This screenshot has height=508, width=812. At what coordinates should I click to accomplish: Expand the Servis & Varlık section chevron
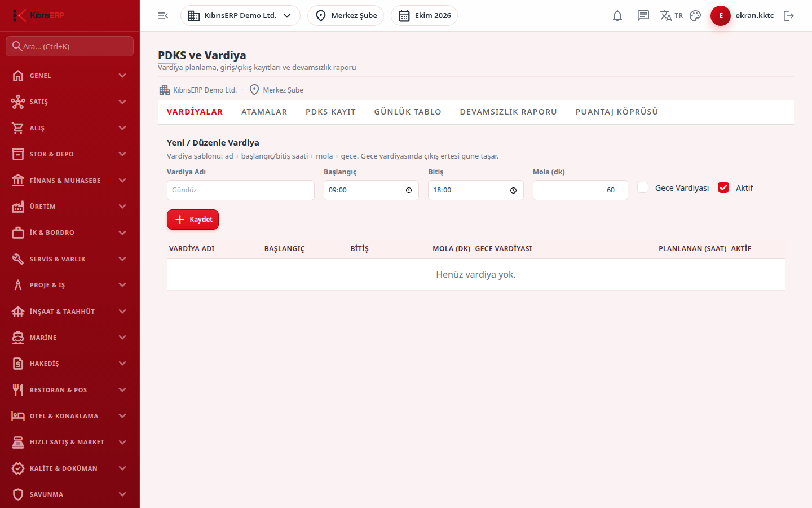(x=122, y=259)
